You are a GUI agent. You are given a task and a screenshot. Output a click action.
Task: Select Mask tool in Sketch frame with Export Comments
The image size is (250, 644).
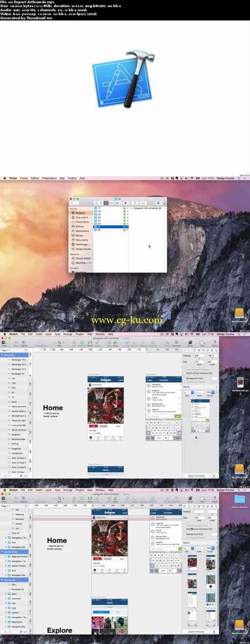[109, 342]
